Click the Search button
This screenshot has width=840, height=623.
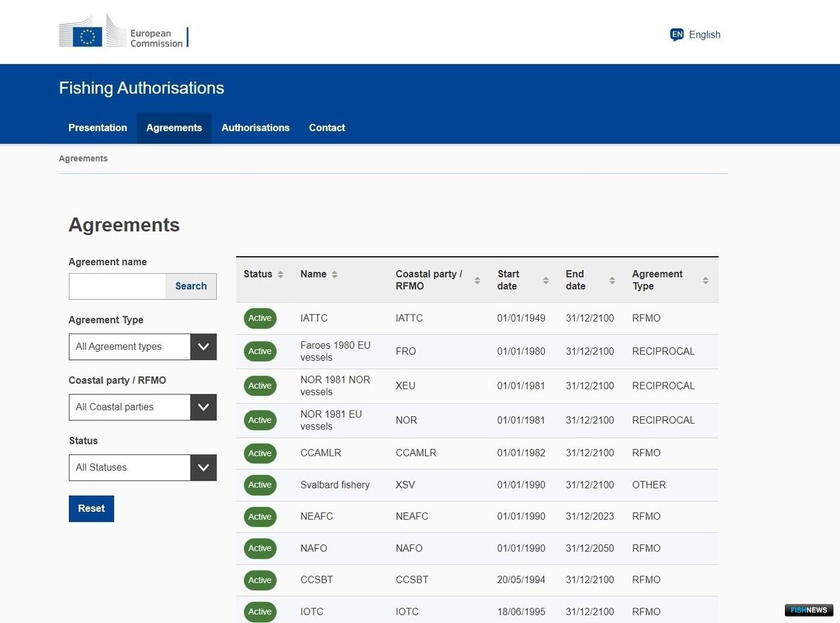[191, 286]
